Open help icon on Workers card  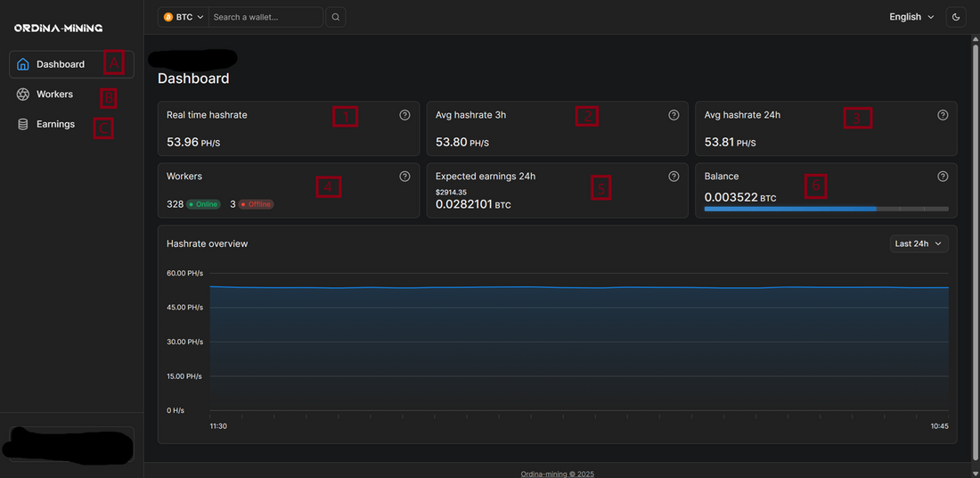tap(404, 177)
